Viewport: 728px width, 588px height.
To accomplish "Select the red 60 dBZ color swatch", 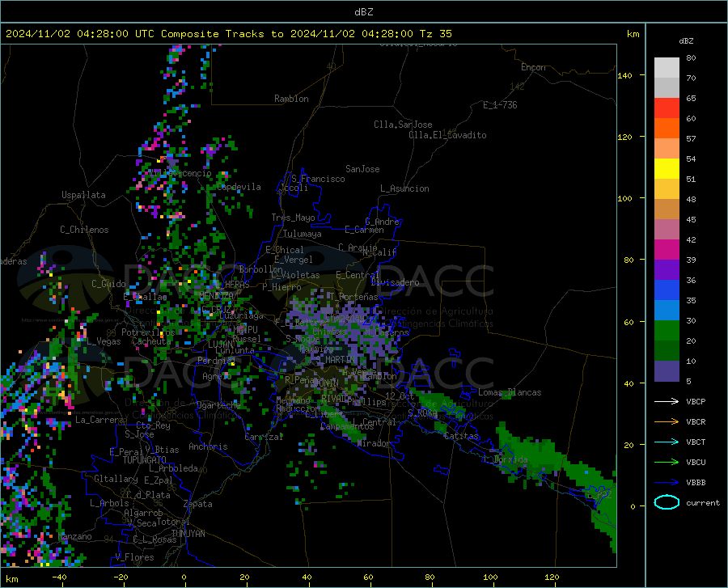I will [x=667, y=108].
